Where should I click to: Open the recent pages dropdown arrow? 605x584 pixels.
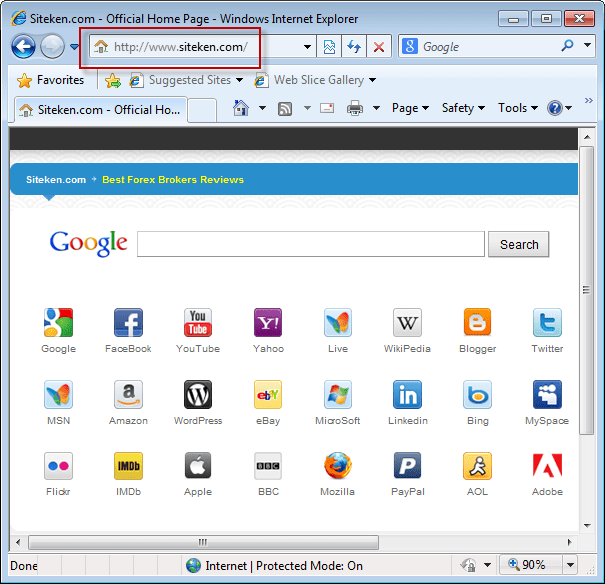[74, 47]
